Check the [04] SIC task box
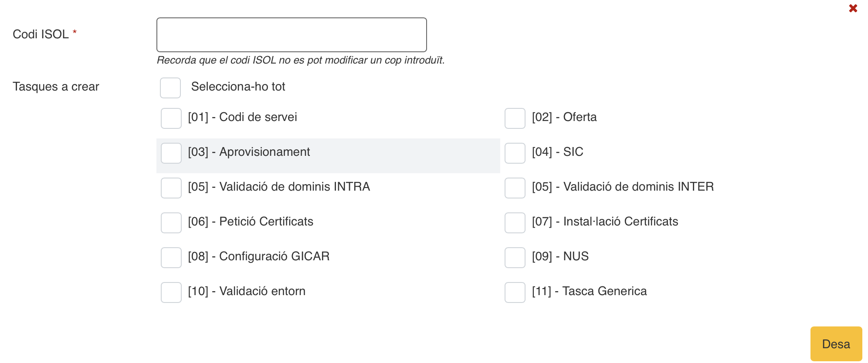Image resolution: width=868 pixels, height=363 pixels. [x=515, y=153]
